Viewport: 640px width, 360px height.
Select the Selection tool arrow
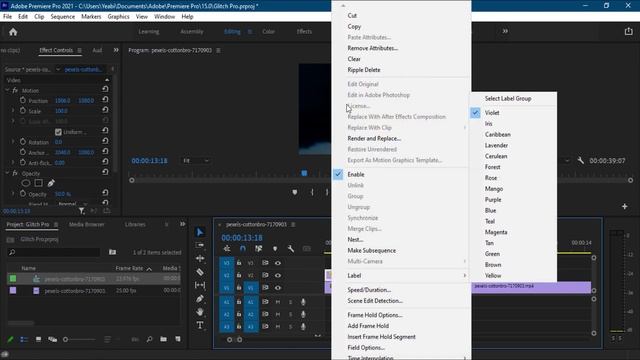(x=200, y=232)
